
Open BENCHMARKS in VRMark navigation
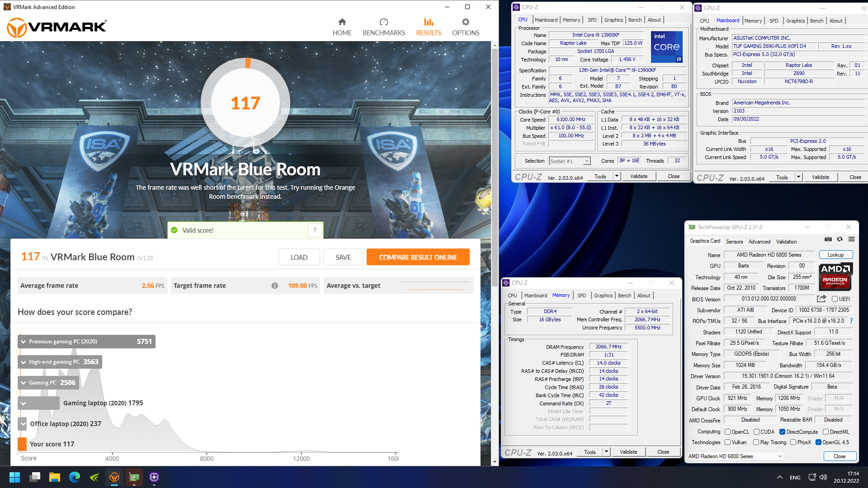pyautogui.click(x=384, y=27)
